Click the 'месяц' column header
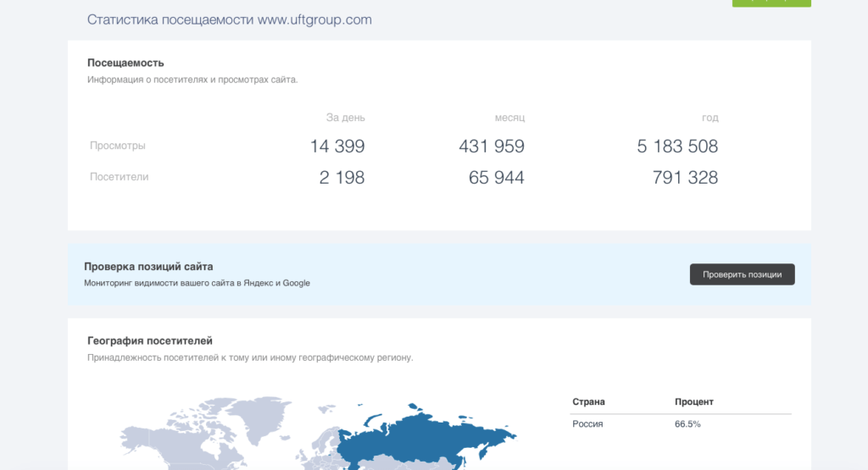 click(509, 118)
